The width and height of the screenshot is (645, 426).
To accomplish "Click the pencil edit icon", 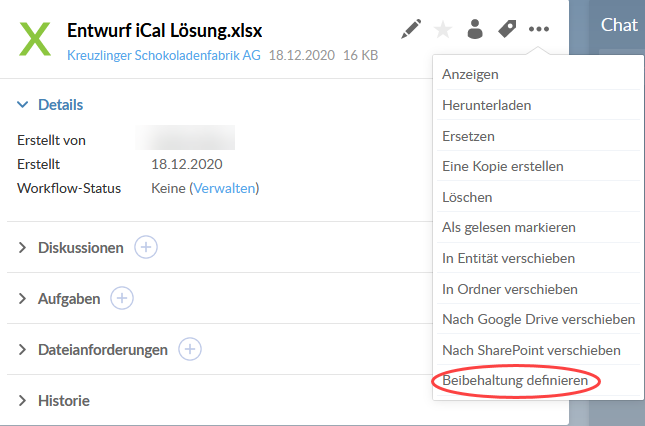I will click(x=411, y=29).
